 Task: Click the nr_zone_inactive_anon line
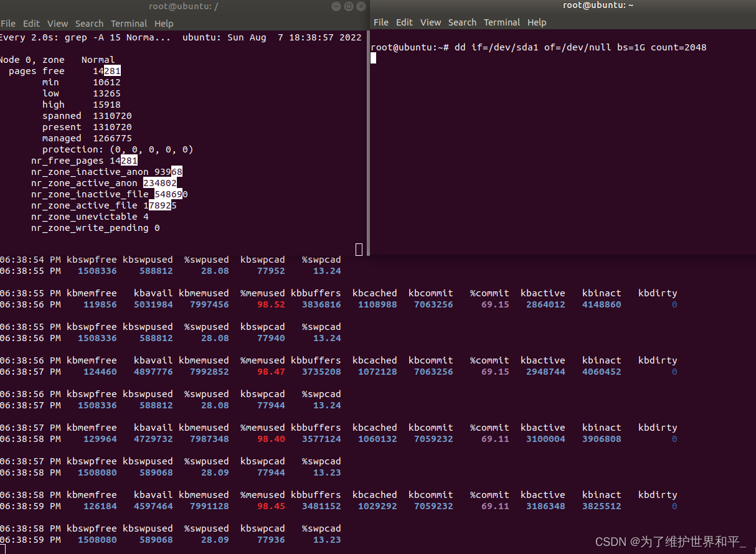pyautogui.click(x=106, y=172)
